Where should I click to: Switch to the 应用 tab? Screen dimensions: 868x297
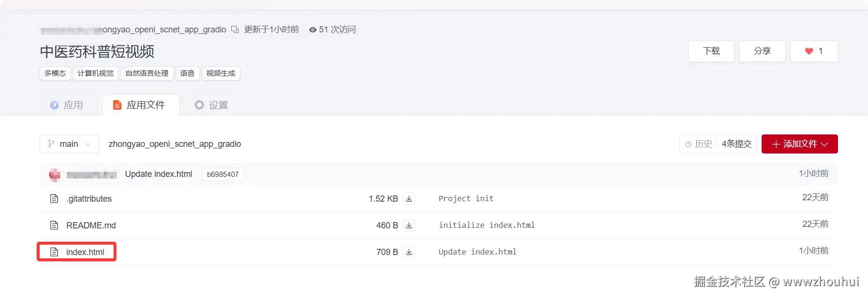point(67,105)
